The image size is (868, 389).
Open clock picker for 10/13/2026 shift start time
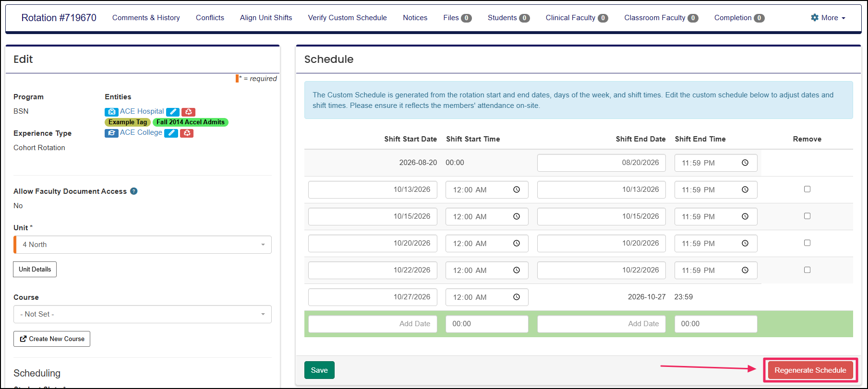coord(517,189)
